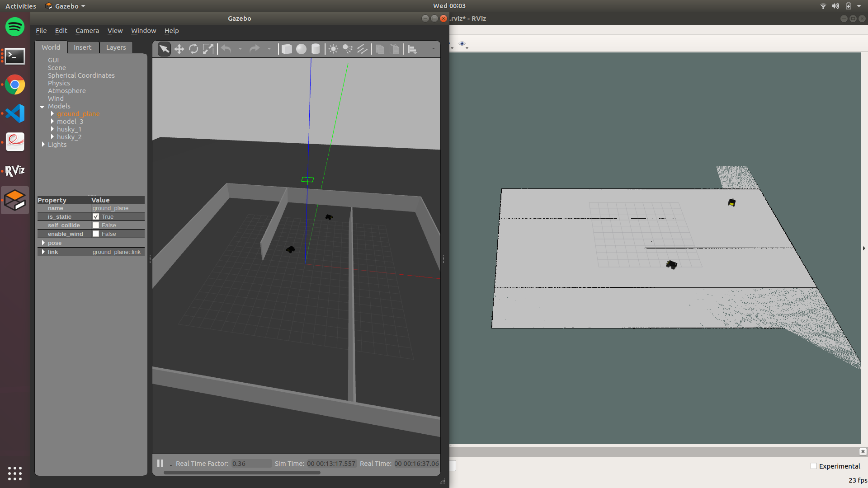This screenshot has width=868, height=488.
Task: Launch Chrome from the dock
Action: [15, 84]
